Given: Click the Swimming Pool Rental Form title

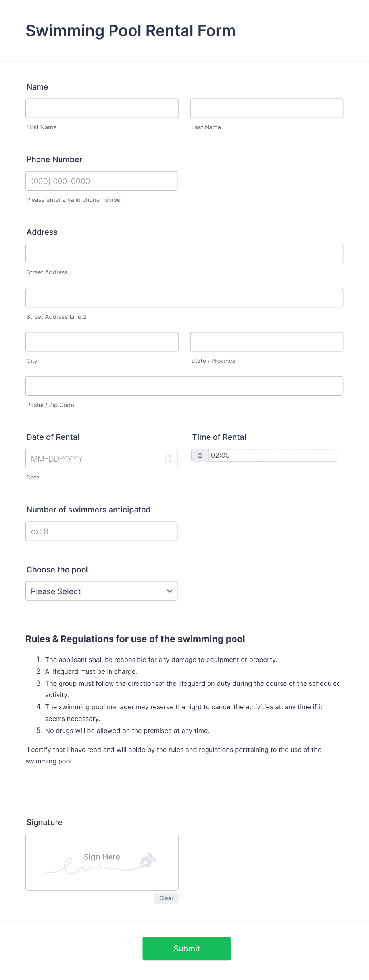Looking at the screenshot, I should (x=130, y=31).
